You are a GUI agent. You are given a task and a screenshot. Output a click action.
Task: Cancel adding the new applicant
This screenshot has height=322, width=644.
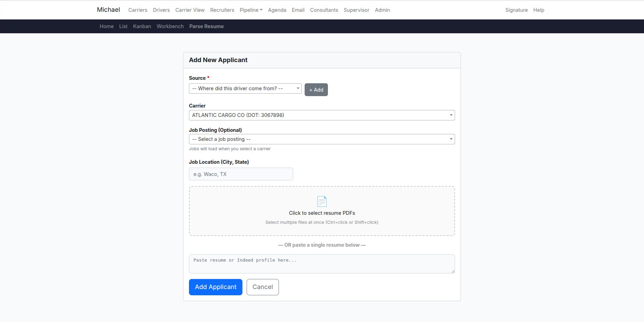[x=263, y=287]
